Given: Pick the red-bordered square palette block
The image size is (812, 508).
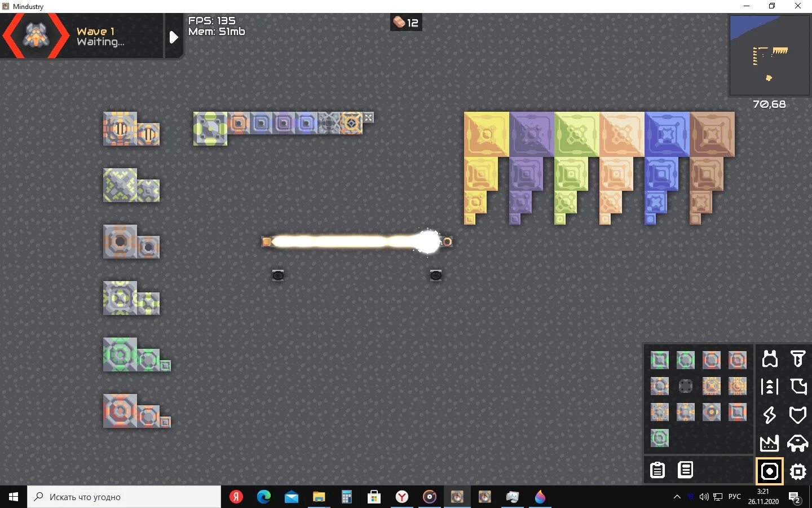Looking at the screenshot, I should tap(737, 411).
